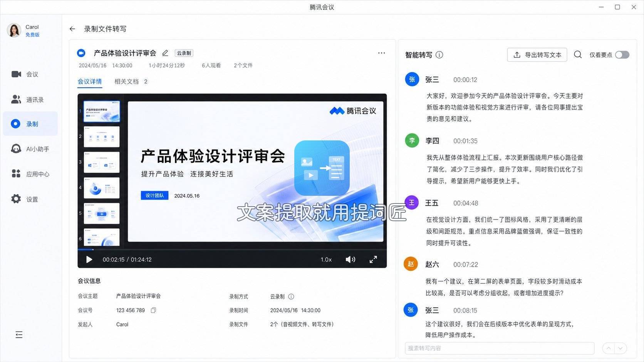
Task: Jump to timestamp 00:01:35
Action: coord(465,141)
